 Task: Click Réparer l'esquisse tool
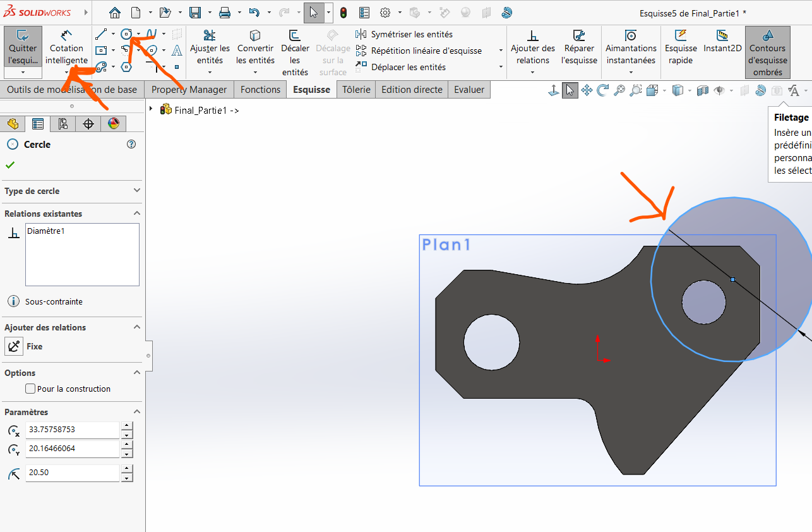pos(579,47)
